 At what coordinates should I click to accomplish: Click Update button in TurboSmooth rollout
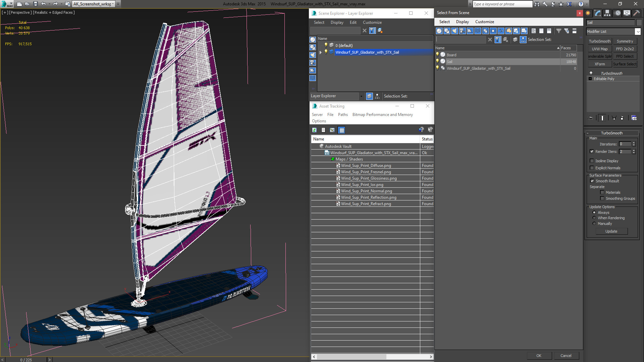[611, 231]
